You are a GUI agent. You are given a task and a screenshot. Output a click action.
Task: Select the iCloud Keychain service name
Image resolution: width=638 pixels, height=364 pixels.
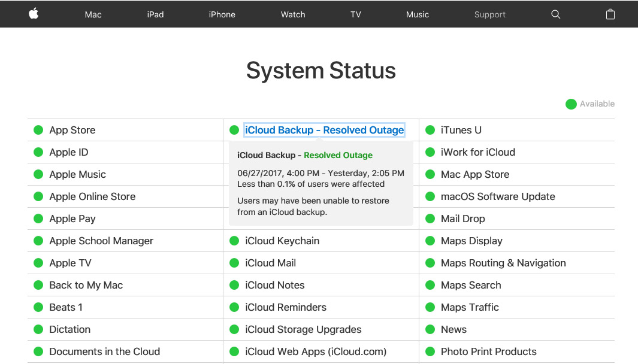pos(282,241)
